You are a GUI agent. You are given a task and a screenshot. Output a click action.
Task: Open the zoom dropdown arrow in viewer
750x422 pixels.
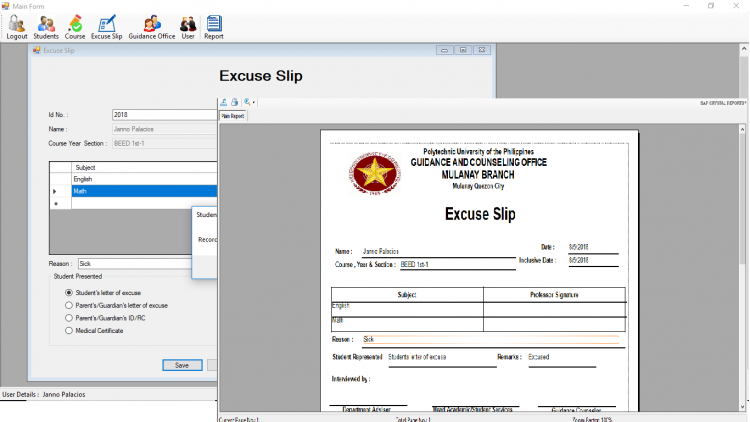(x=254, y=102)
